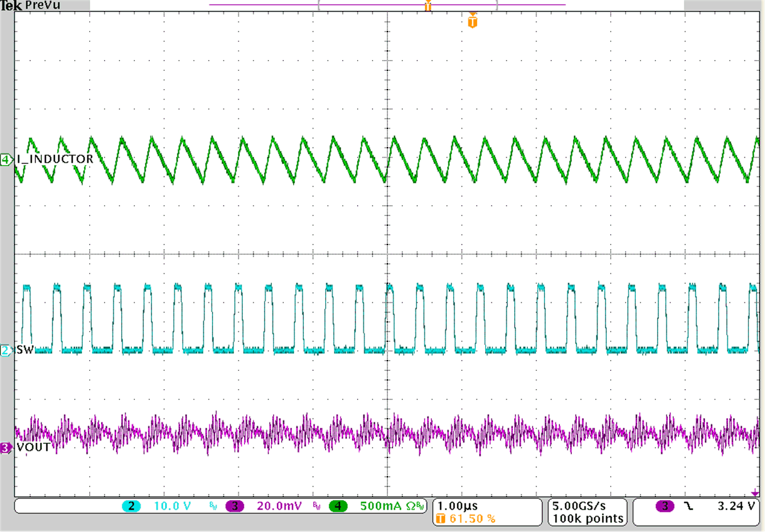Select the VOUT waveform label
765x532 pixels.
tap(34, 448)
